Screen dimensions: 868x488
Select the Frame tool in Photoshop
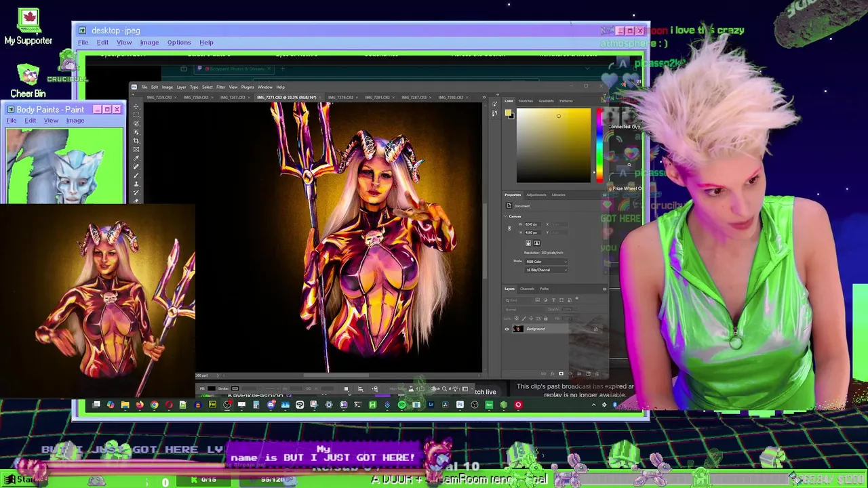pos(136,149)
